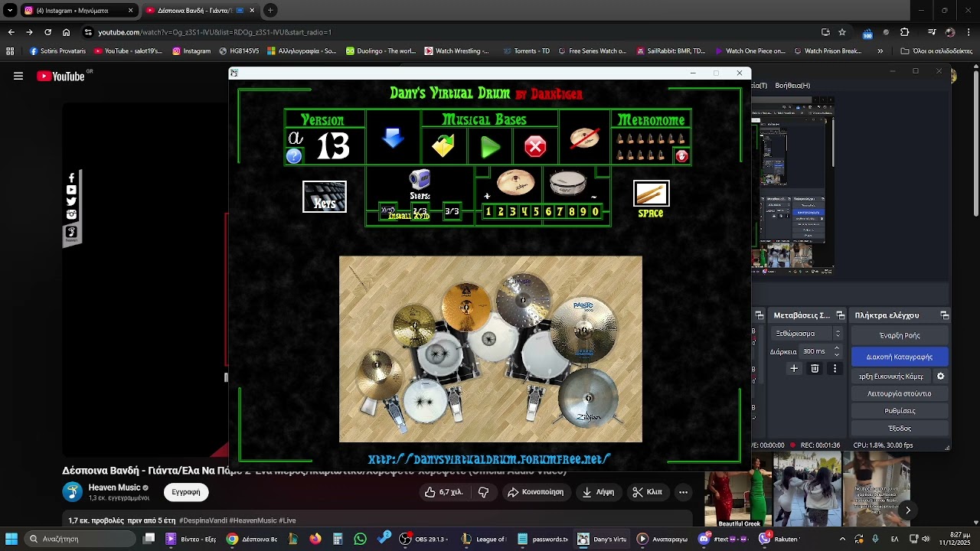980x551 pixels.
Task: Open Beautiful Greek video thumbnail
Action: pyautogui.click(x=738, y=490)
